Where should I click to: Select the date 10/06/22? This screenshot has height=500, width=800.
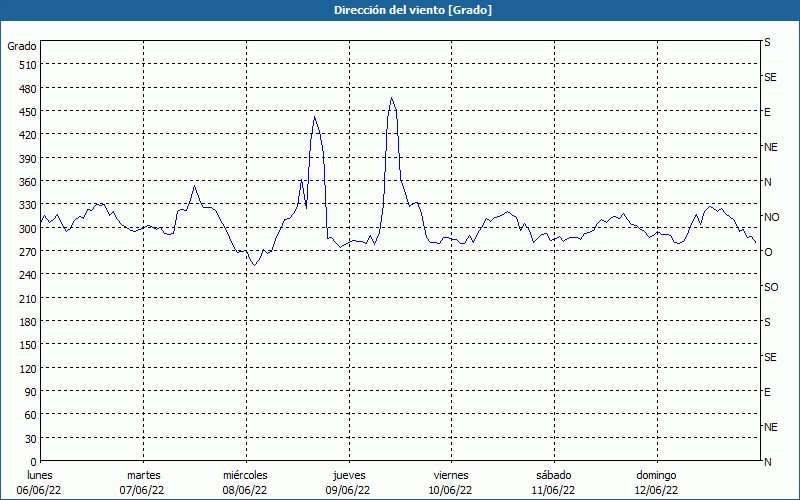pyautogui.click(x=449, y=490)
